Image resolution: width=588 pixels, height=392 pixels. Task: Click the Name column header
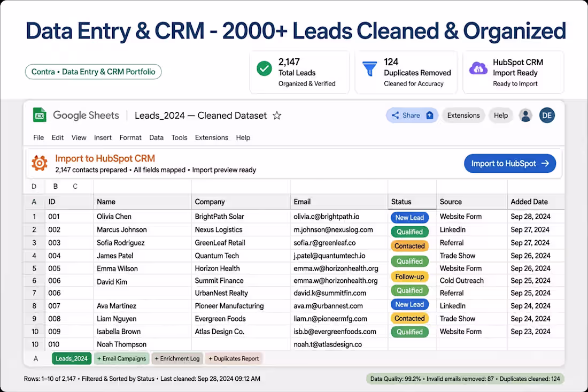[x=142, y=202]
